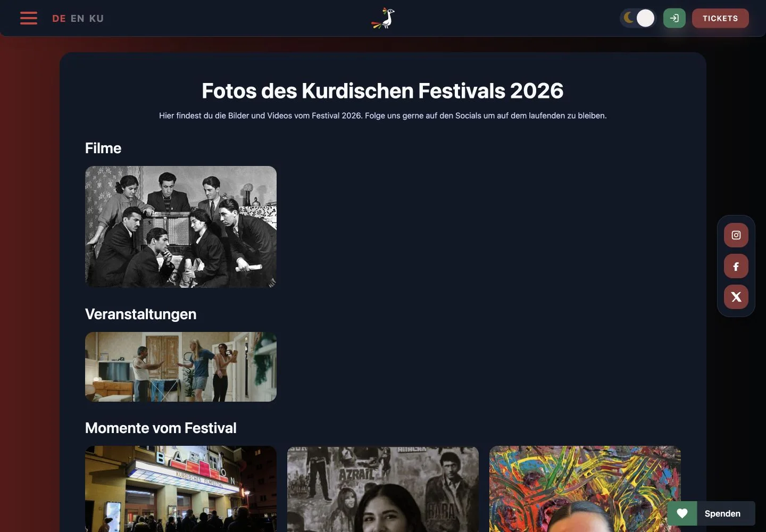Screen dimensions: 766x532
Task: Open the Azrail poster collage photo
Action: pos(383,489)
